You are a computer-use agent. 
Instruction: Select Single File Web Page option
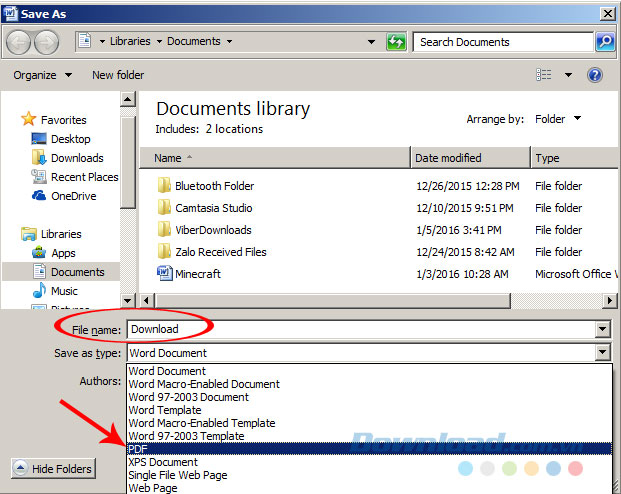(x=369, y=475)
